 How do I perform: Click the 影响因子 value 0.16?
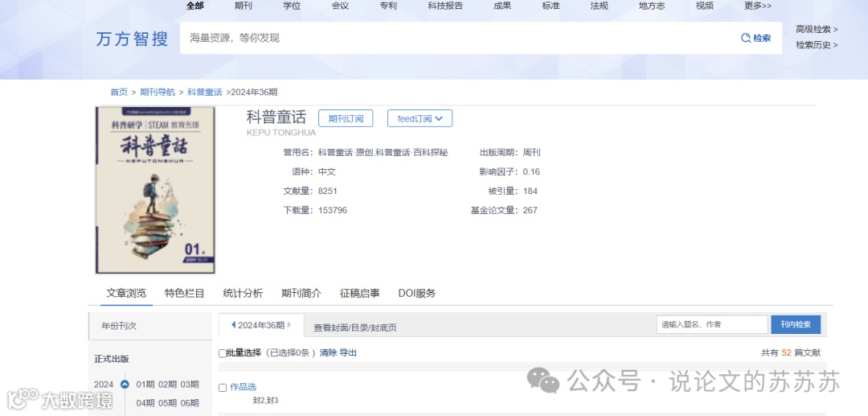pyautogui.click(x=531, y=171)
